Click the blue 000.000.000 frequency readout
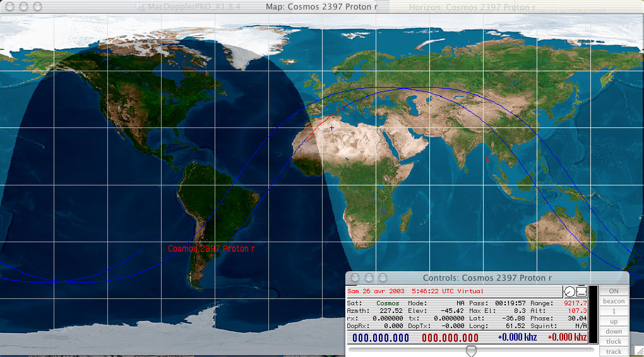 click(381, 338)
